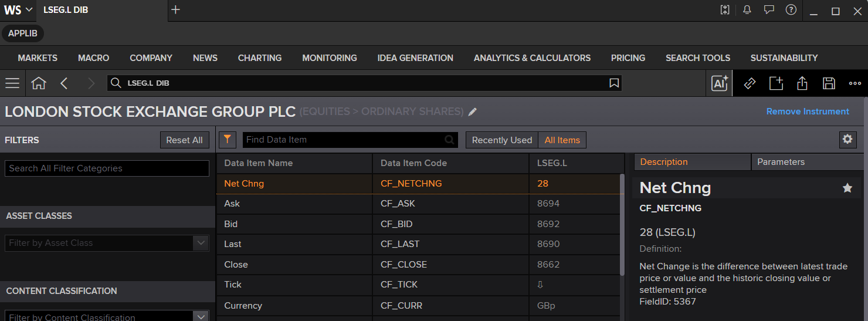Click the data table vertical scrollbar
Screen dimensions: 868x321
point(622,224)
